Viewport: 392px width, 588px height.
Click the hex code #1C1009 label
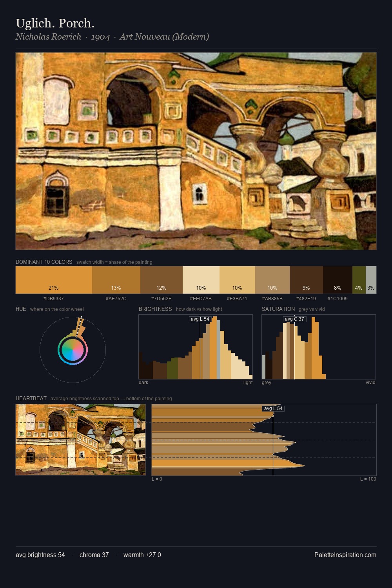338,298
